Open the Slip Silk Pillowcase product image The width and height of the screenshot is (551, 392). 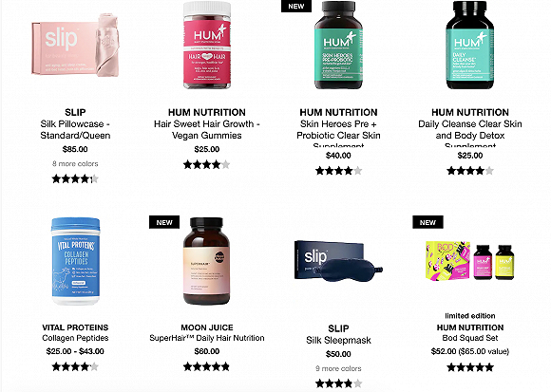[x=75, y=45]
